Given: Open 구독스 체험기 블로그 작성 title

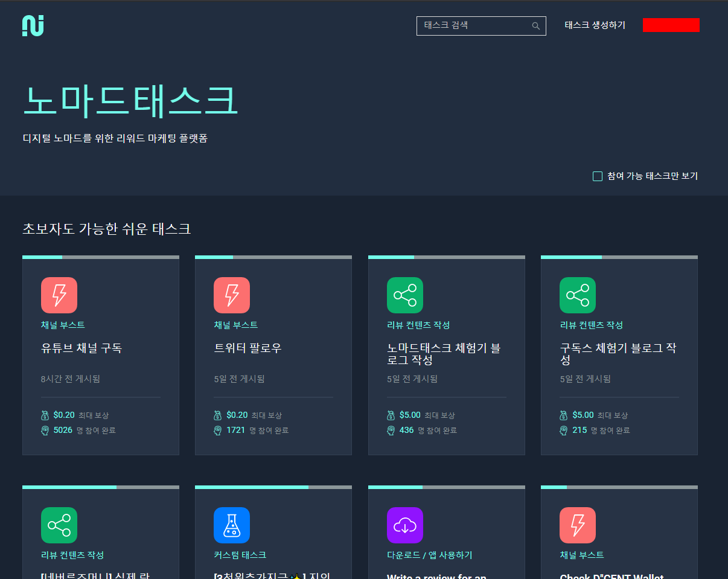Looking at the screenshot, I should [x=618, y=354].
